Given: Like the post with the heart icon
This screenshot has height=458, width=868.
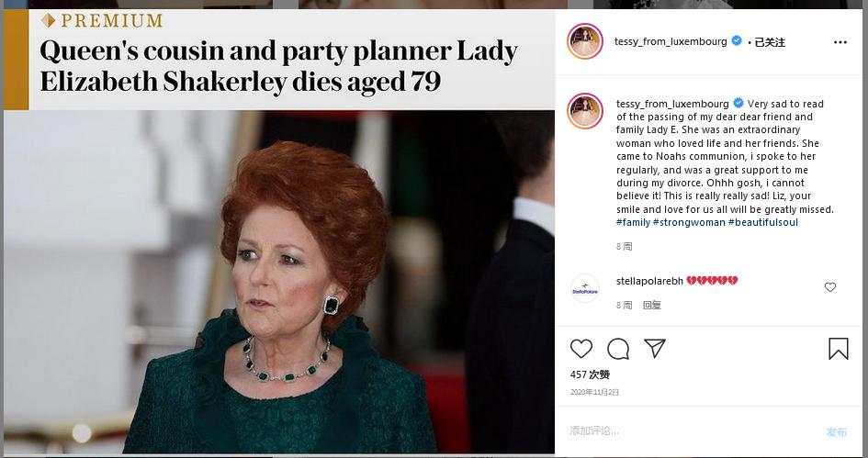Looking at the screenshot, I should point(581,349).
